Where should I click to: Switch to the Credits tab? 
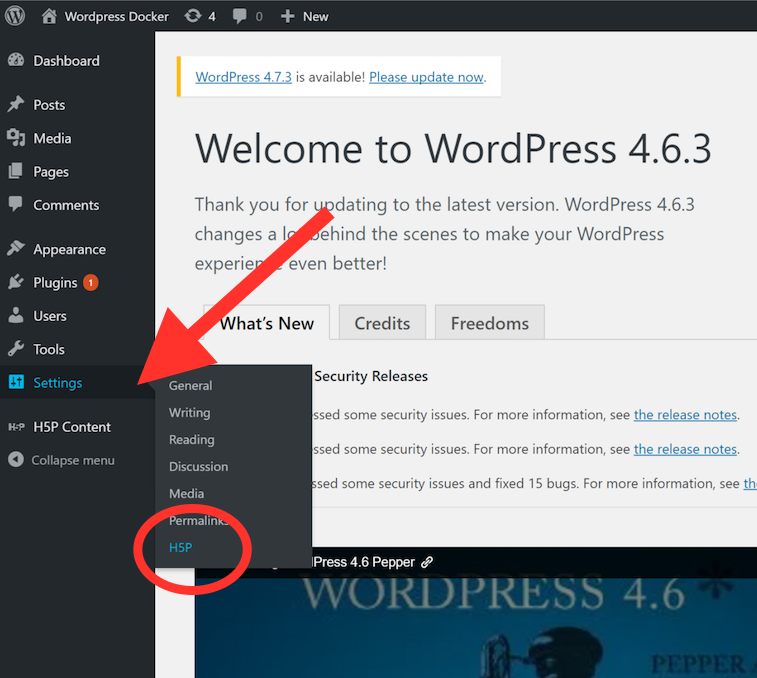382,323
